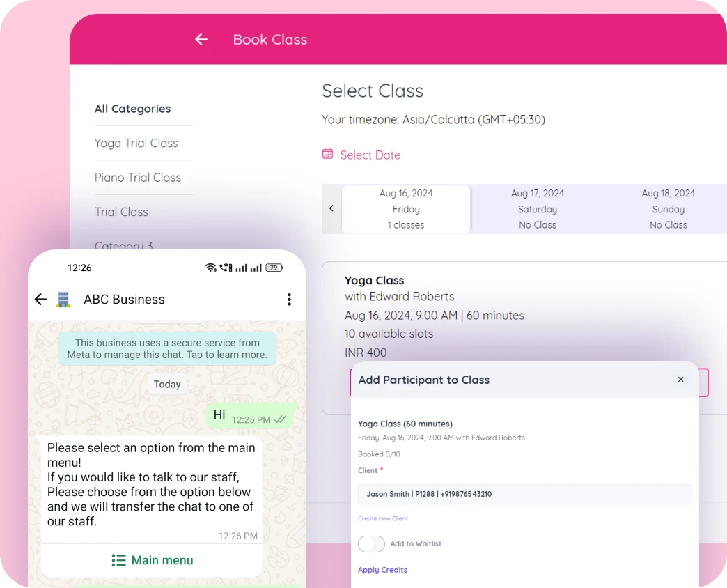Toggle the Add to Waitlist switch
Viewport: 727px width, 588px height.
click(x=371, y=544)
